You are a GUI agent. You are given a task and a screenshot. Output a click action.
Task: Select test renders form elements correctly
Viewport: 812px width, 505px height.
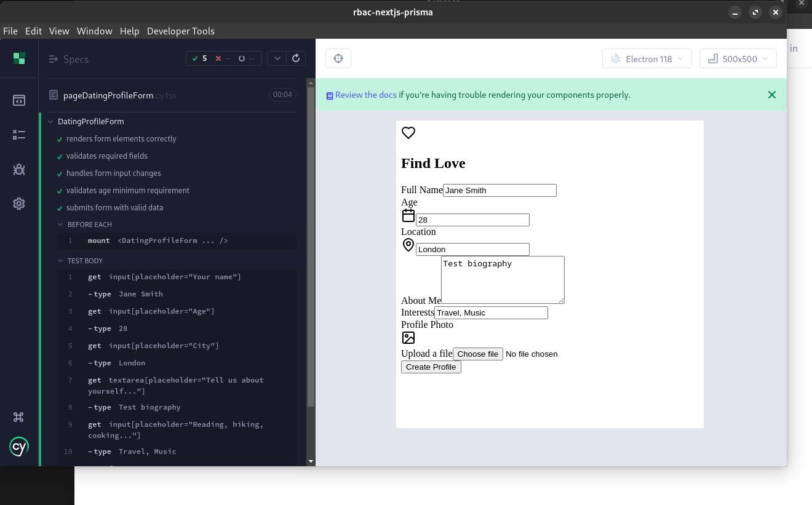121,139
